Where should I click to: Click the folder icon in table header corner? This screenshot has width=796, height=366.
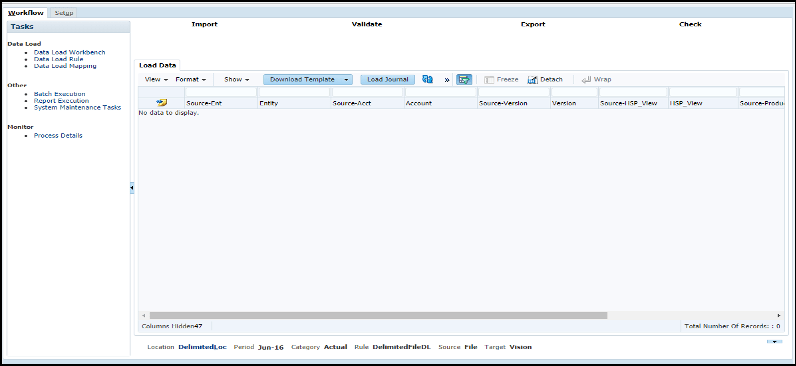click(x=162, y=103)
